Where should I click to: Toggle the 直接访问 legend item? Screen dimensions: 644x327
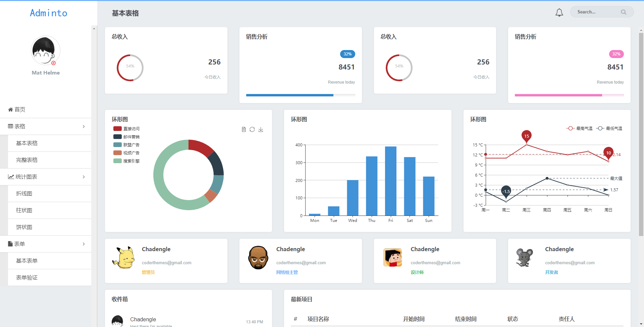pos(126,129)
